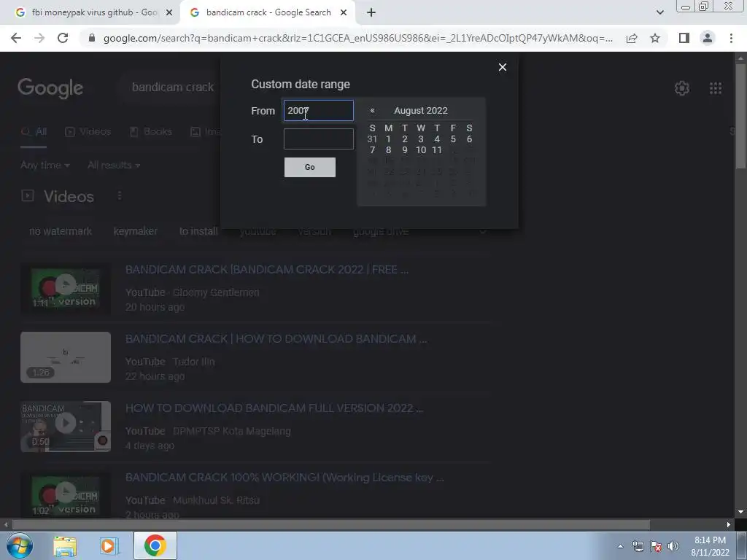Select July 31 in the calendar

(372, 139)
